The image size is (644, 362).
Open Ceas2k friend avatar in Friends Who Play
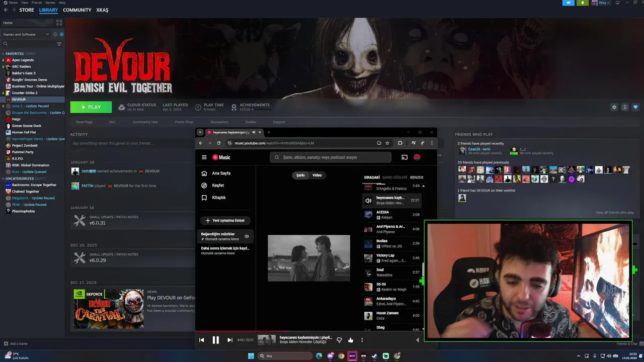[462, 150]
